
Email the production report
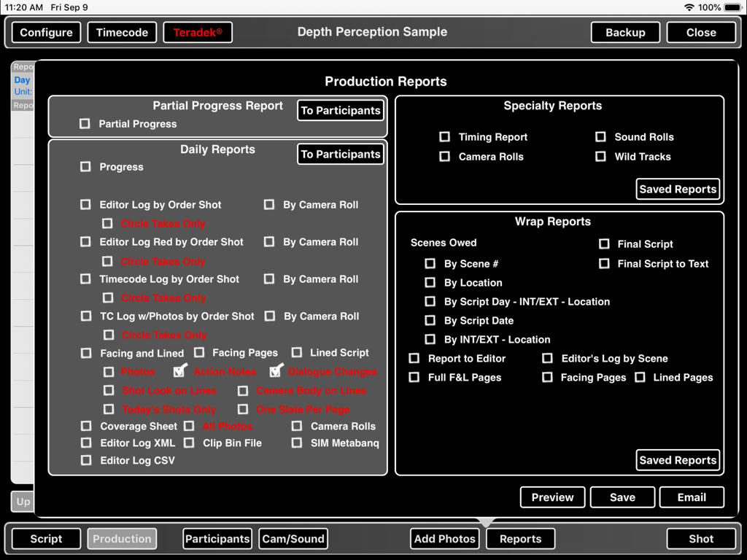692,497
